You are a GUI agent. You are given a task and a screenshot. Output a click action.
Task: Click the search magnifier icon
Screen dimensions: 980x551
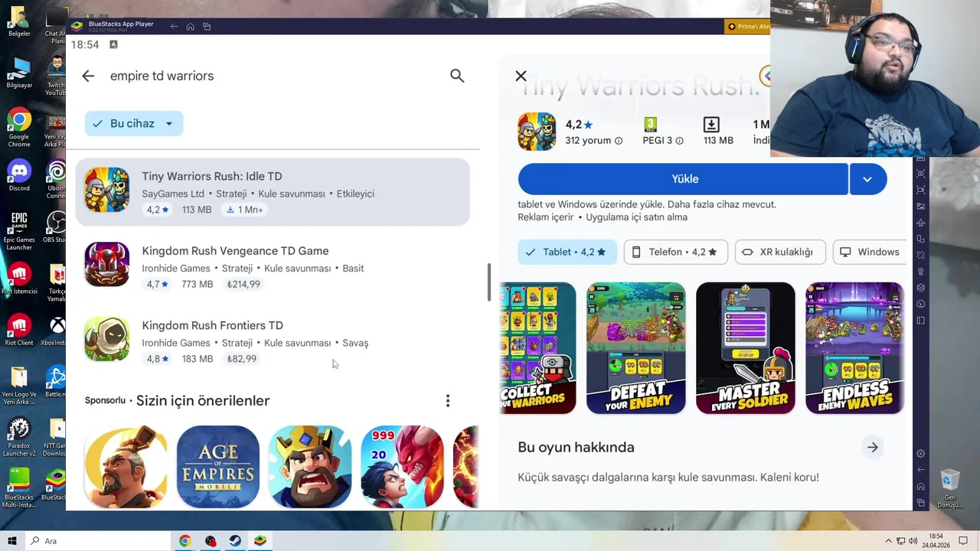click(x=457, y=76)
